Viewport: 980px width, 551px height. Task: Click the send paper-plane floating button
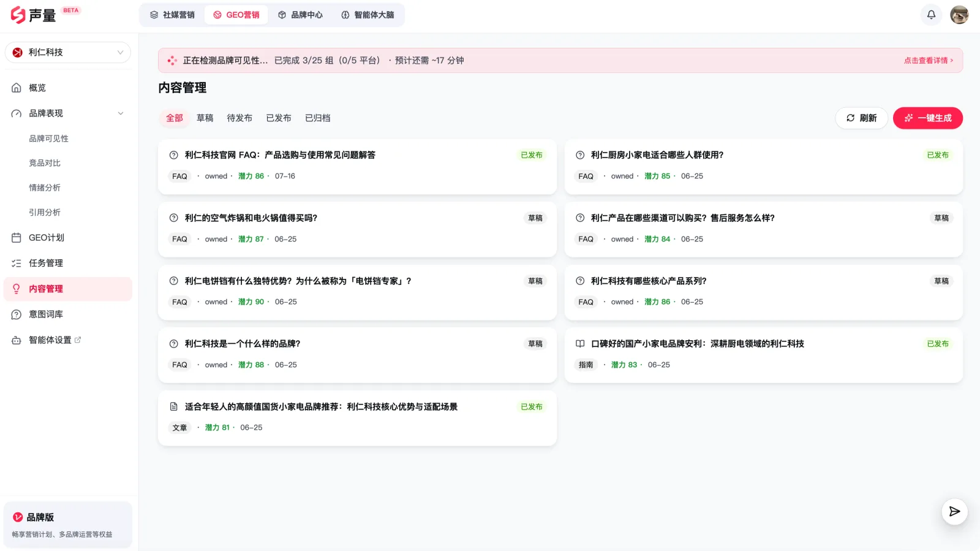954,512
